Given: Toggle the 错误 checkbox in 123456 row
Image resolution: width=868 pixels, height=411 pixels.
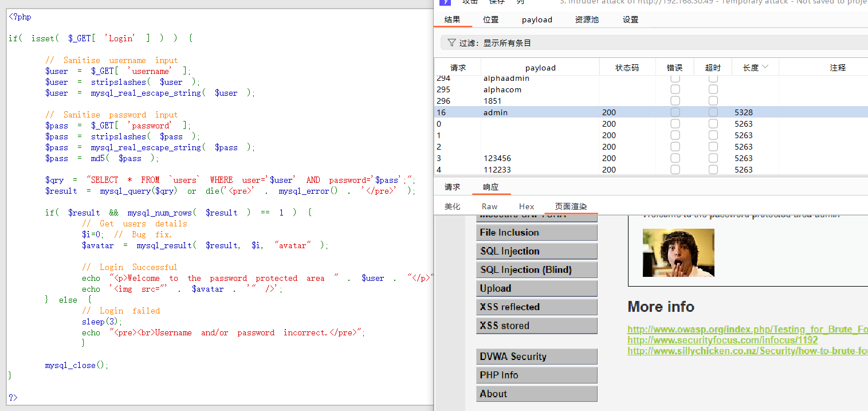Looking at the screenshot, I should click(675, 158).
